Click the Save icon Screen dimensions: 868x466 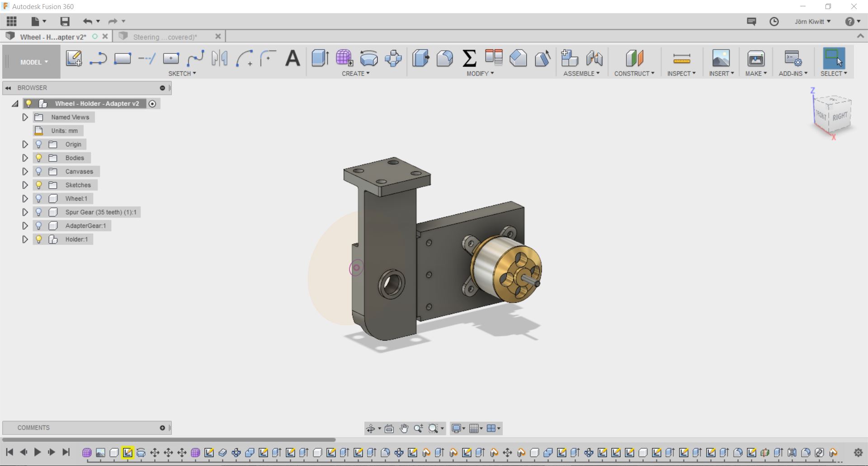coord(65,21)
